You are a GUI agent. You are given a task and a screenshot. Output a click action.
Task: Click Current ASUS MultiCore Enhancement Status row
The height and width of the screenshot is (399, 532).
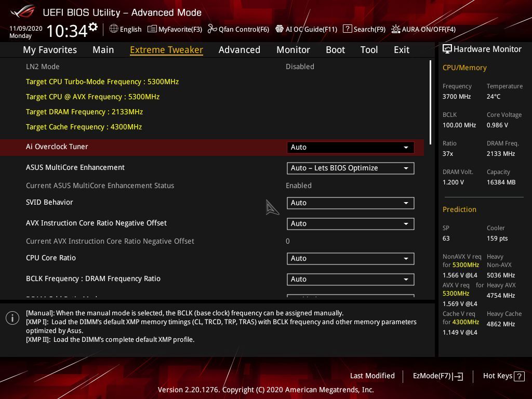[x=212, y=185]
